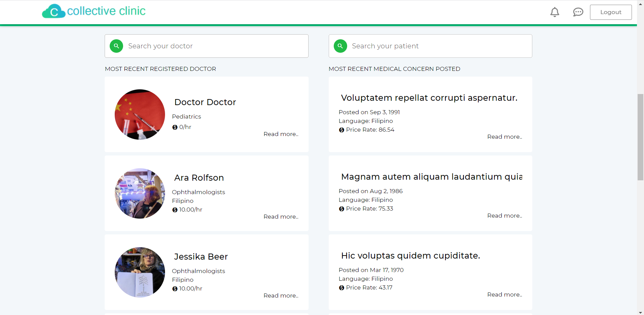
Task: Click the Posted on Aug 2, 1986 text
Action: (371, 191)
